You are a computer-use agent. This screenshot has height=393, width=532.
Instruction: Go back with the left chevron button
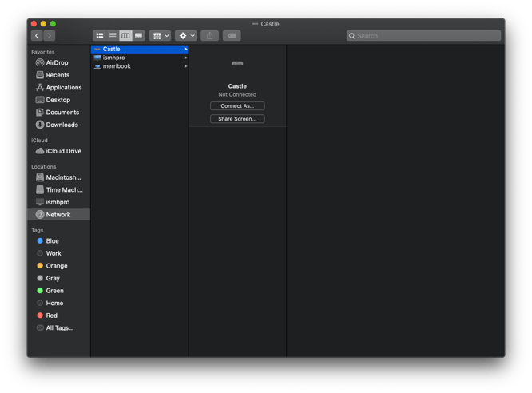(37, 36)
